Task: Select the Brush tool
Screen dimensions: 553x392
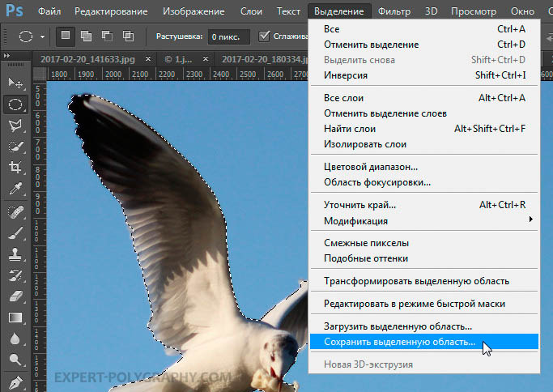Action: [x=15, y=233]
